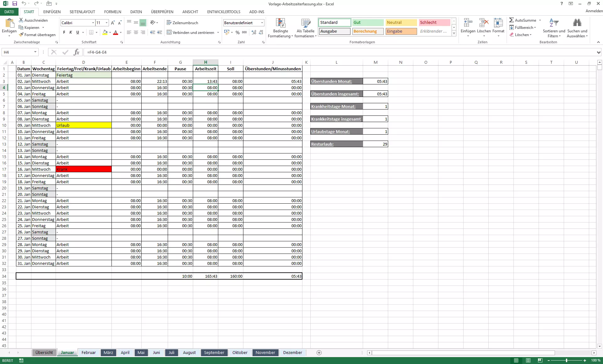The height and width of the screenshot is (364, 603).
Task: Click the AutoSumme sigma icon
Action: point(512,20)
